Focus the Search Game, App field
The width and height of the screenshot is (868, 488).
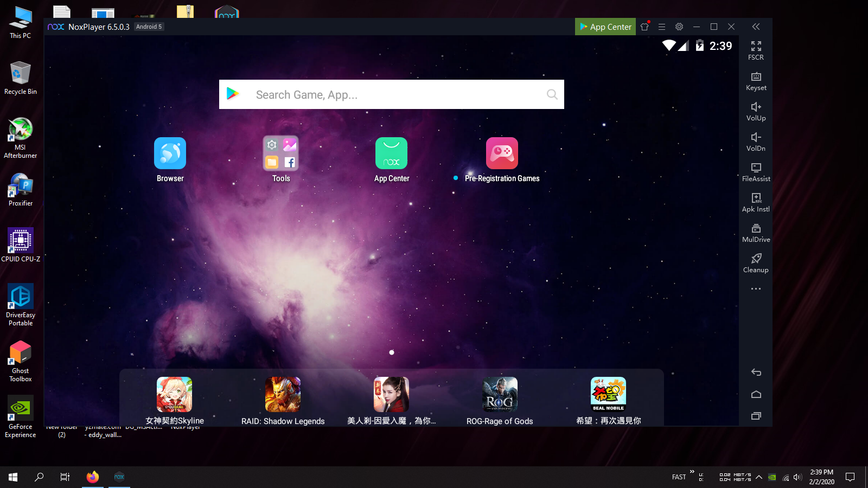pyautogui.click(x=392, y=94)
